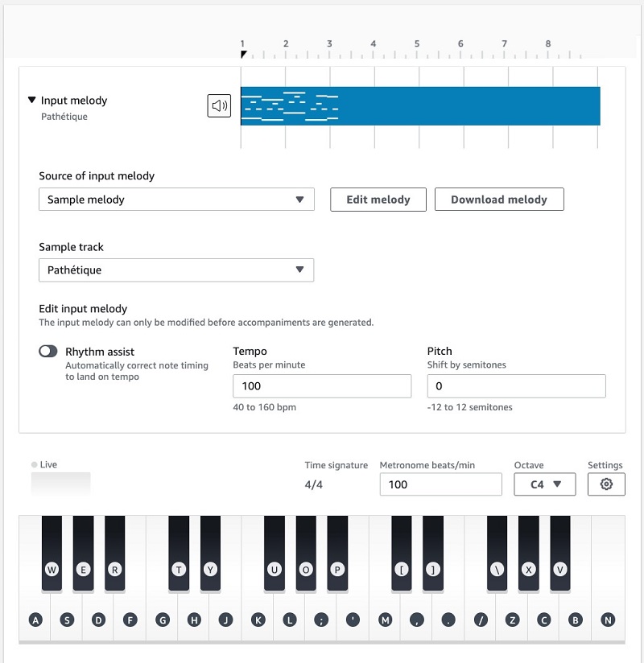Open the Octave C4 dropdown
Image resolution: width=644 pixels, height=663 pixels.
pyautogui.click(x=545, y=484)
